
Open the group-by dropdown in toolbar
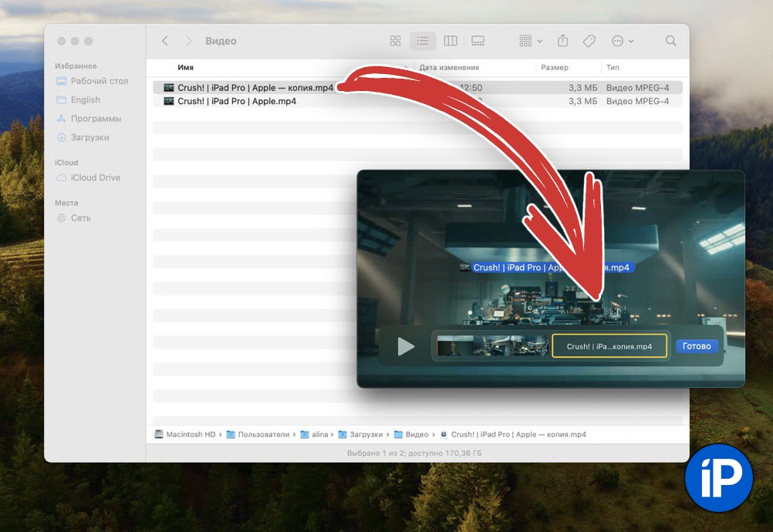pos(531,41)
